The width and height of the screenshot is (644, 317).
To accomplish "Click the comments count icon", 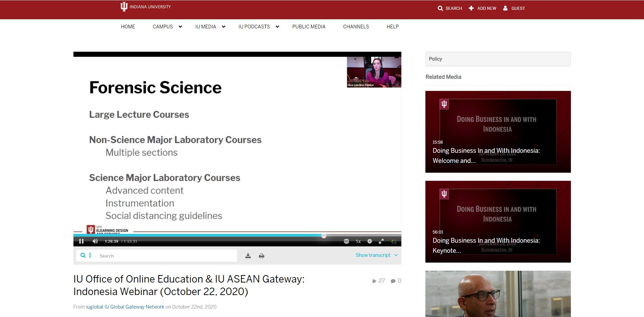I will (393, 281).
